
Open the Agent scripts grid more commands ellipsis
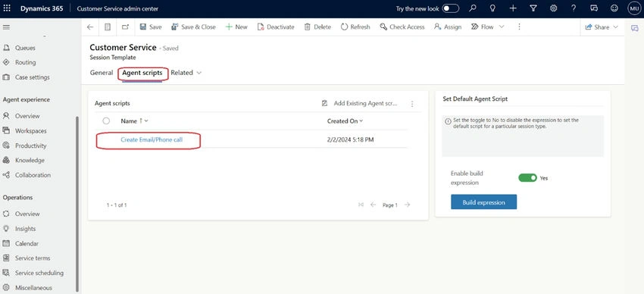pos(412,104)
